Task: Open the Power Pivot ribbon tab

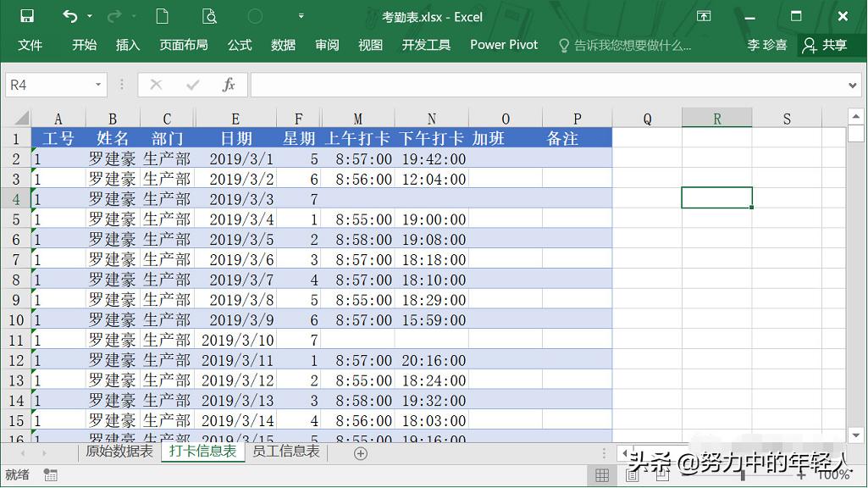Action: point(503,45)
